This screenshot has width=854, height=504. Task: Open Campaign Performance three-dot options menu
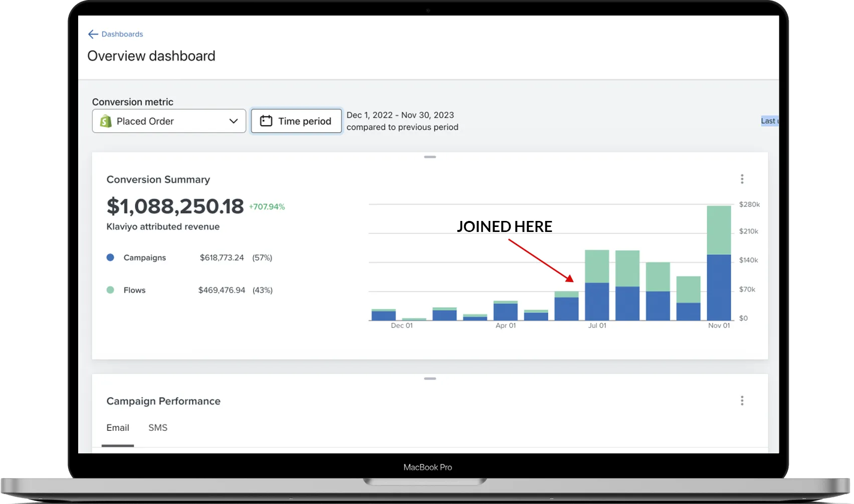pos(742,401)
